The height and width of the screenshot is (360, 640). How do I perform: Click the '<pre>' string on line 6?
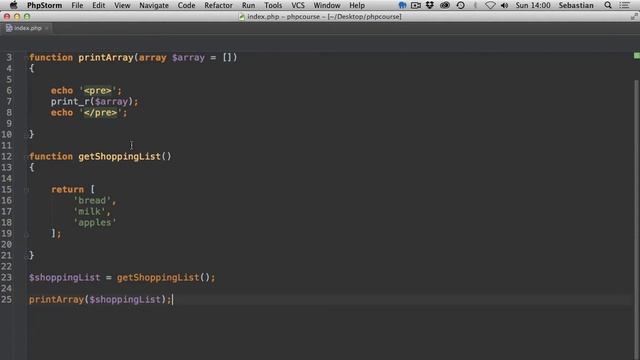(x=98, y=91)
